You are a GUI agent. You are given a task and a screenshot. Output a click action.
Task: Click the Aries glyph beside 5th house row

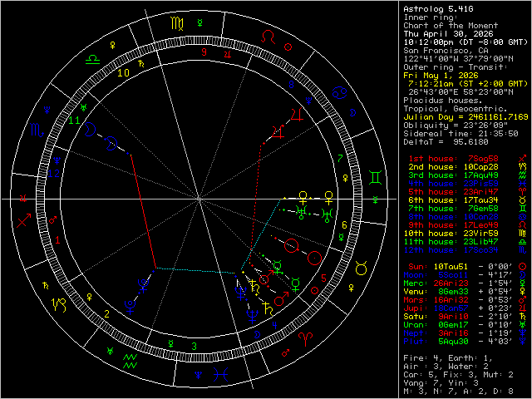point(523,192)
